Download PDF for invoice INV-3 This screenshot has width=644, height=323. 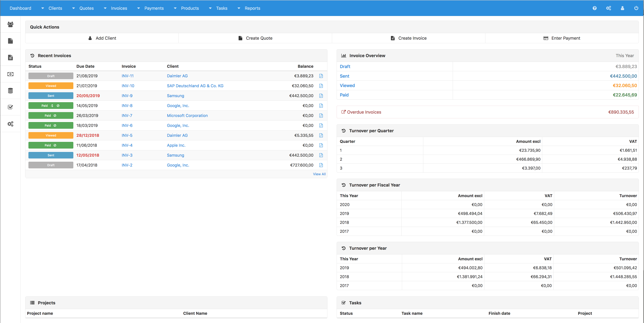coord(321,155)
